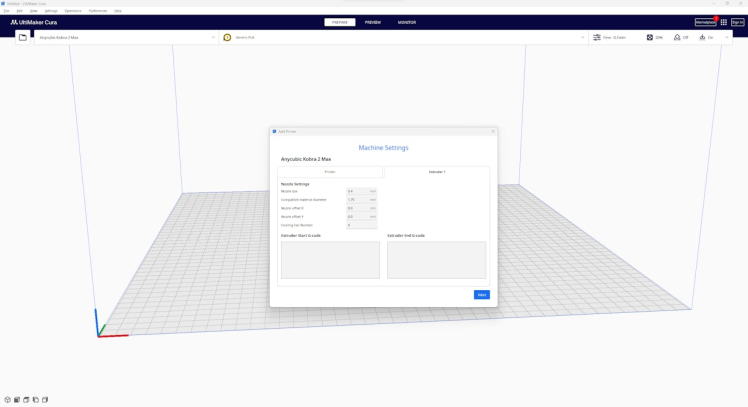Click the open file folder icon

(x=23, y=37)
